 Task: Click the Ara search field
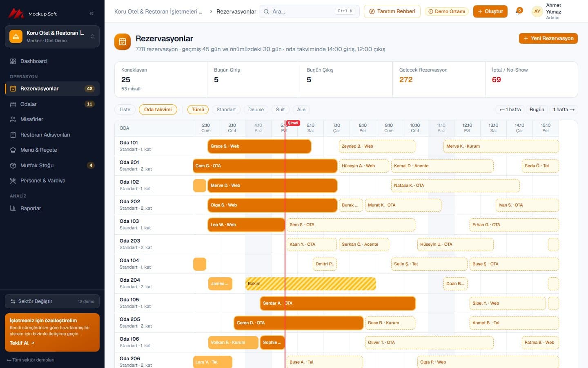pyautogui.click(x=309, y=11)
